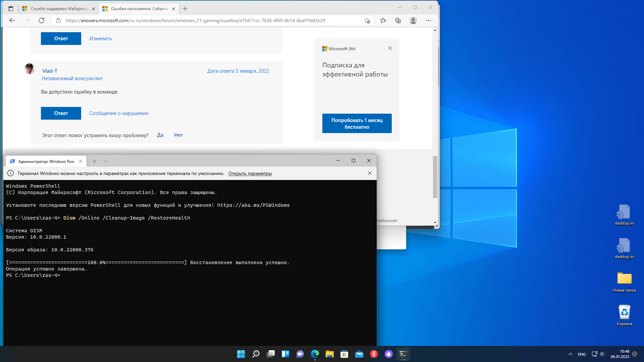The height and width of the screenshot is (362, 644).
Task: Click the info icon in terminal notification
Action: click(10, 173)
